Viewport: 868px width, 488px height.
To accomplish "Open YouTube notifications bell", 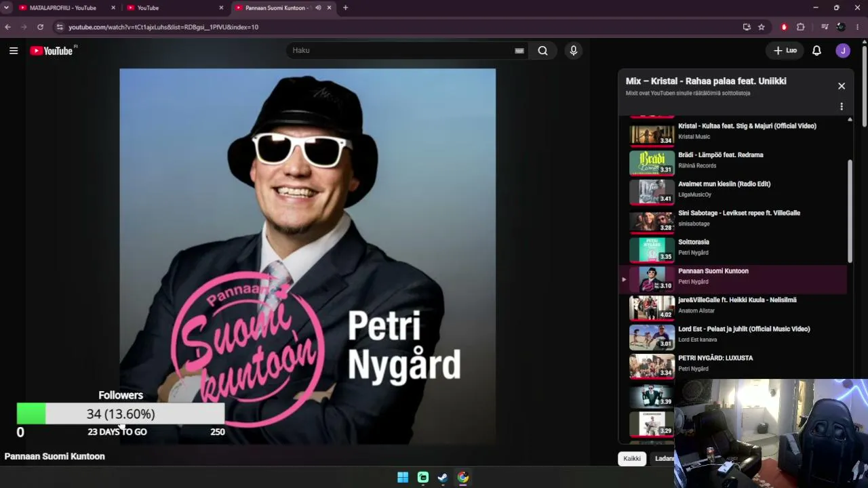I will coord(817,51).
